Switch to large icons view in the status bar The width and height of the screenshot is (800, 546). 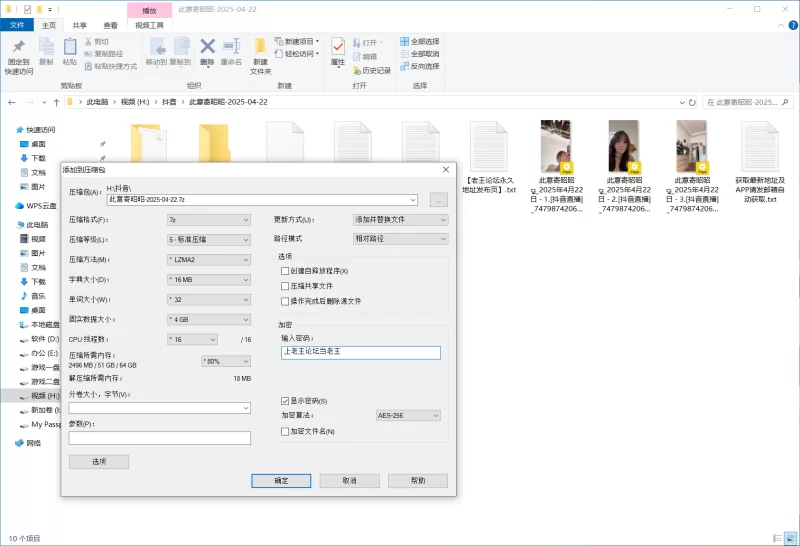click(x=791, y=538)
